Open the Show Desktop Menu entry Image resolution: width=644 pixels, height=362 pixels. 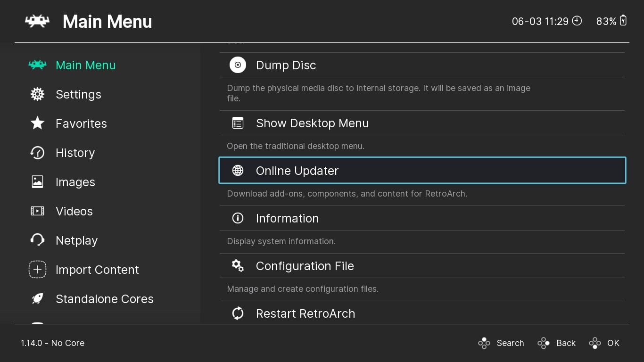click(x=312, y=123)
